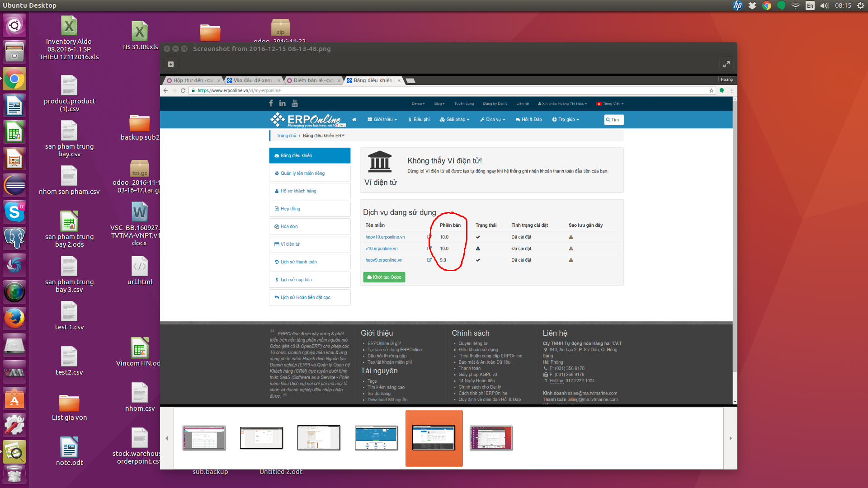Open the Wi-Fi network indicator

coord(796,5)
